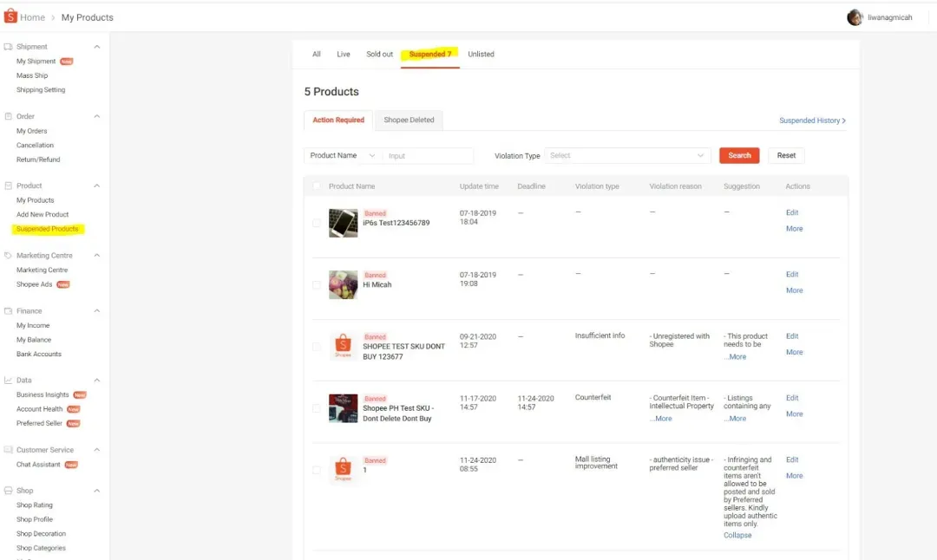
Task: Click the Data chart icon in sidebar
Action: 9,381
